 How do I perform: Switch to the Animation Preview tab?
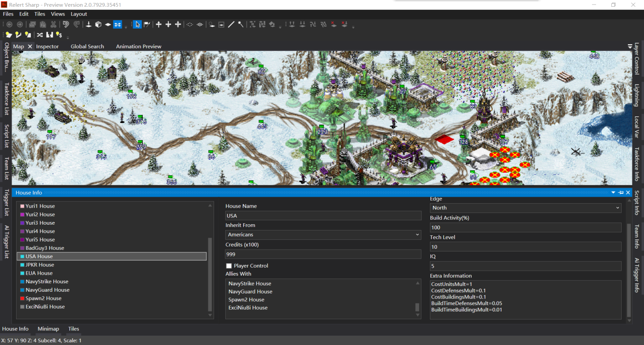(138, 47)
